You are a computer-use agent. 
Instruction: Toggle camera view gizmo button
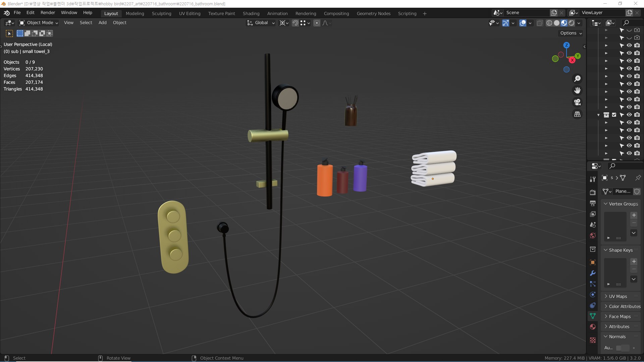click(577, 102)
